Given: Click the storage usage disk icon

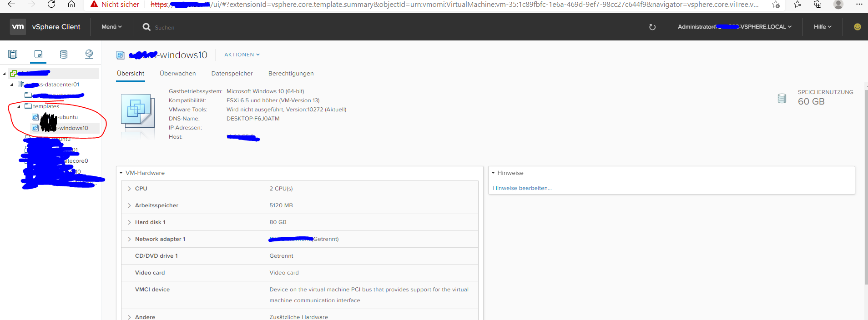Looking at the screenshot, I should [x=782, y=98].
